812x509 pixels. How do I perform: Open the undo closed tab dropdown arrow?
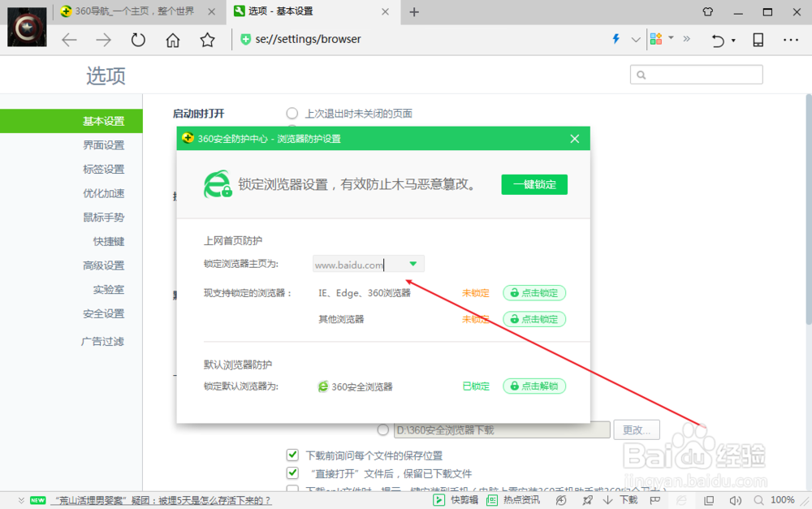[x=733, y=41]
